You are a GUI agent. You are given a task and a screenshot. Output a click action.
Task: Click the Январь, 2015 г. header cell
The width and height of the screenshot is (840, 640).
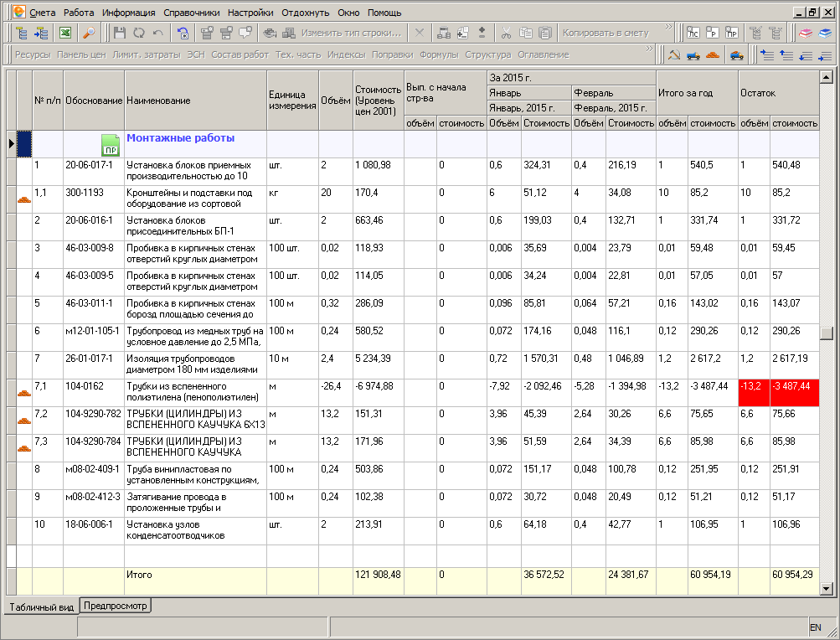[528, 108]
